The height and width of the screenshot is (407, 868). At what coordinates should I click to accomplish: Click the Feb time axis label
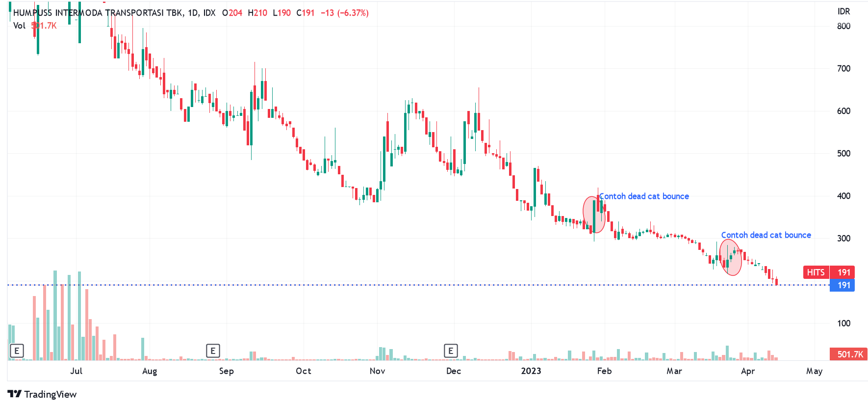tap(604, 371)
